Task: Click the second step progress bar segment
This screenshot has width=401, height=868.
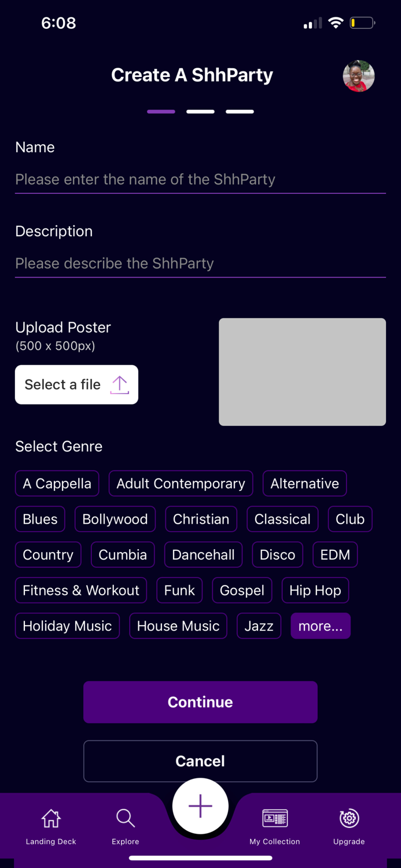Action: (200, 111)
